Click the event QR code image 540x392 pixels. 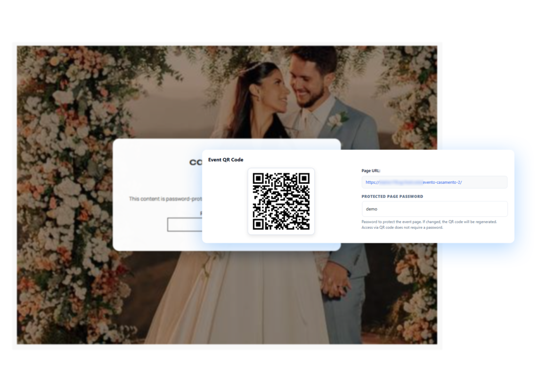tap(281, 201)
